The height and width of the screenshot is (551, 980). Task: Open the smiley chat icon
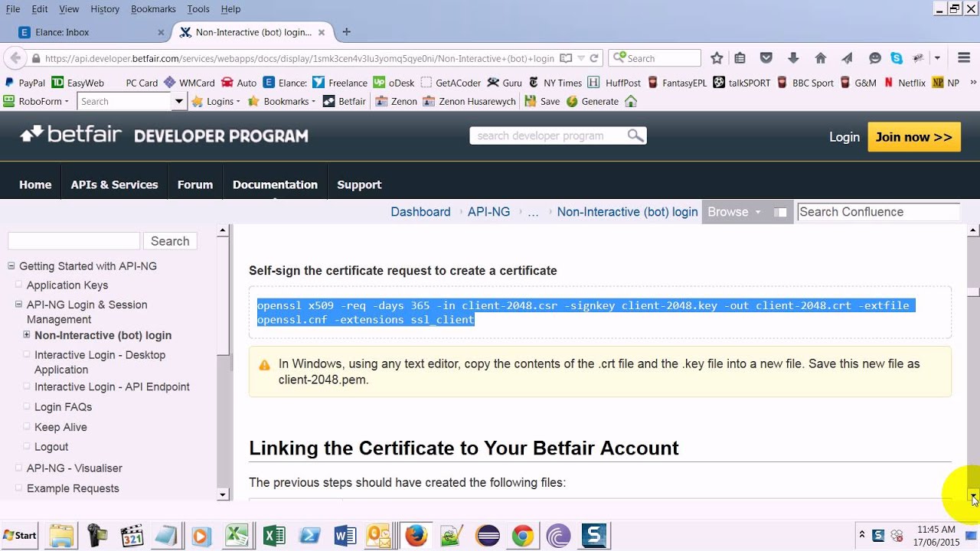click(875, 58)
